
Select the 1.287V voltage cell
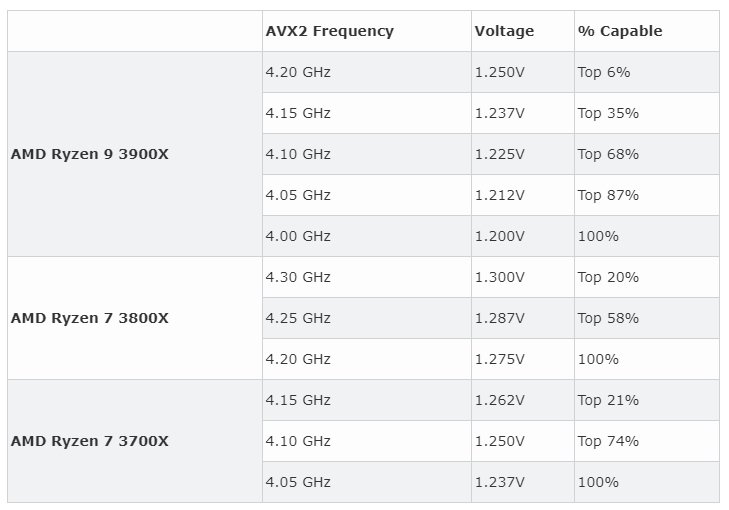coord(498,318)
